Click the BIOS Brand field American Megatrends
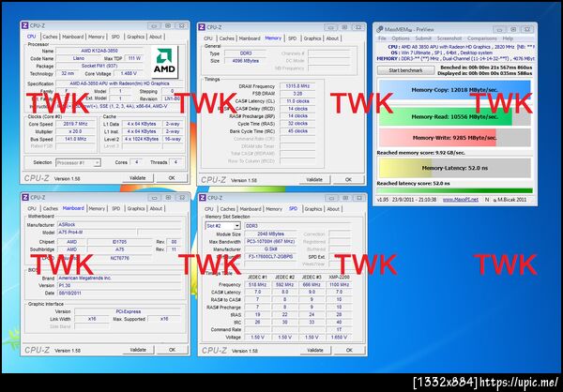Viewport: 563px width, 392px height. [x=119, y=278]
